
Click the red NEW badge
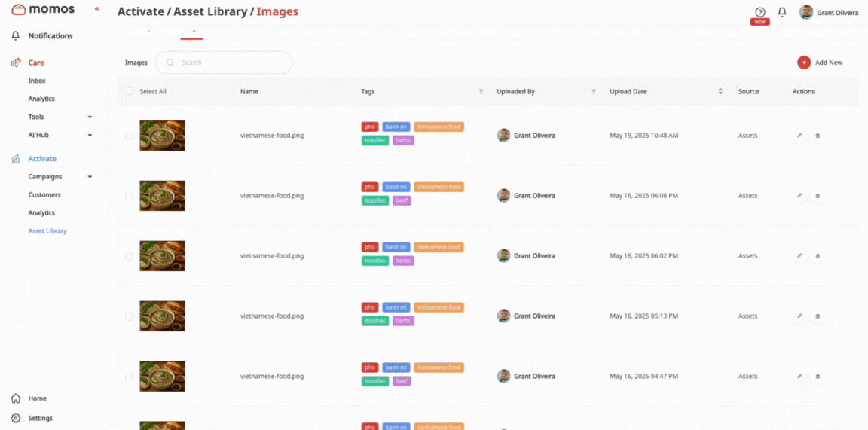point(760,22)
